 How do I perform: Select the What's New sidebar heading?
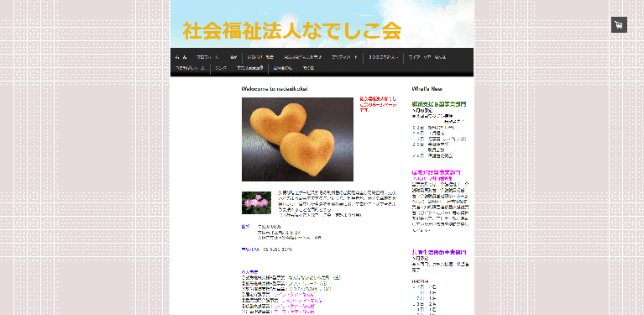[x=427, y=89]
